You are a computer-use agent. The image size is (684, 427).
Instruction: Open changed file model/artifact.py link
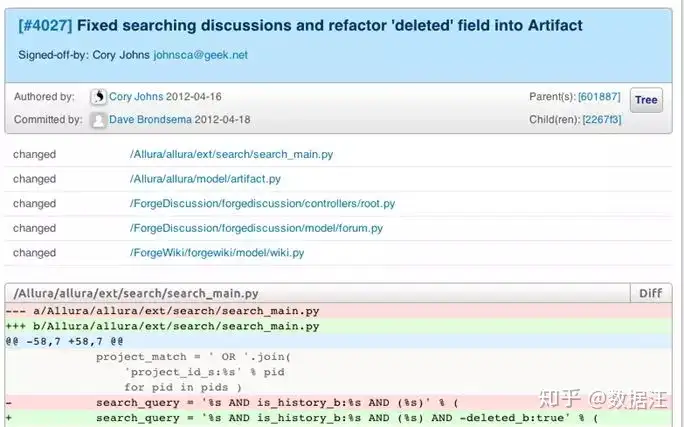(205, 179)
